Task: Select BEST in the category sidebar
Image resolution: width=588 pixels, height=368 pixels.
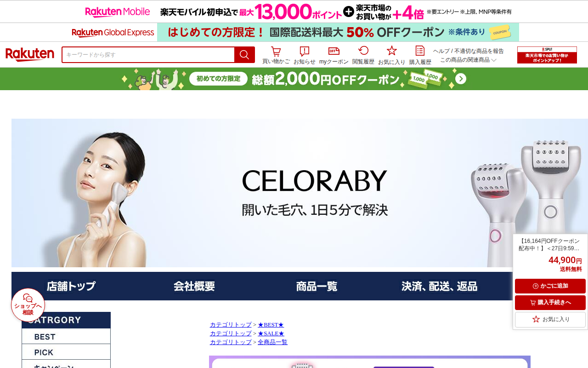Action: [x=66, y=336]
